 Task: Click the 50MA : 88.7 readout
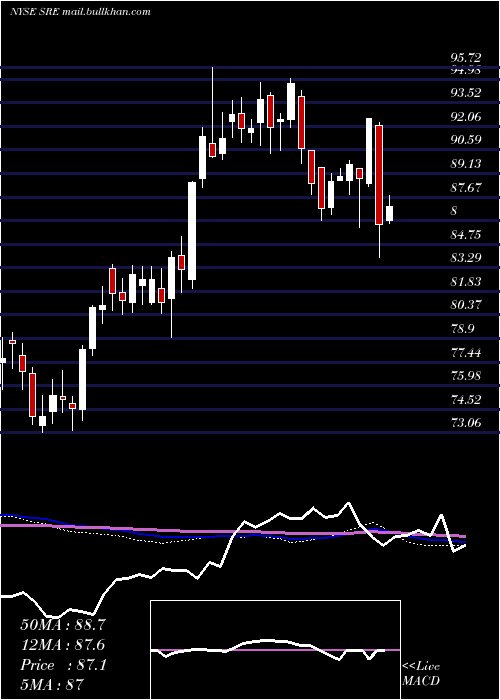coord(63,625)
